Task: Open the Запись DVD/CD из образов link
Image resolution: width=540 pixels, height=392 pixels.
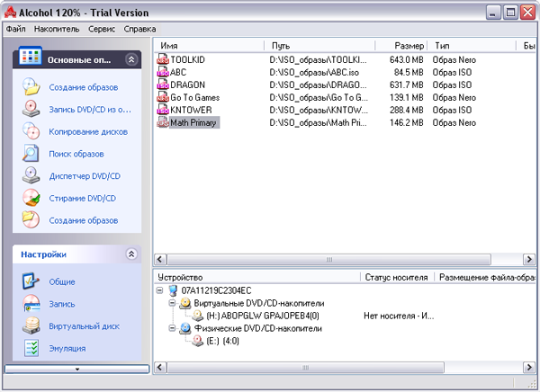Action: (90, 110)
